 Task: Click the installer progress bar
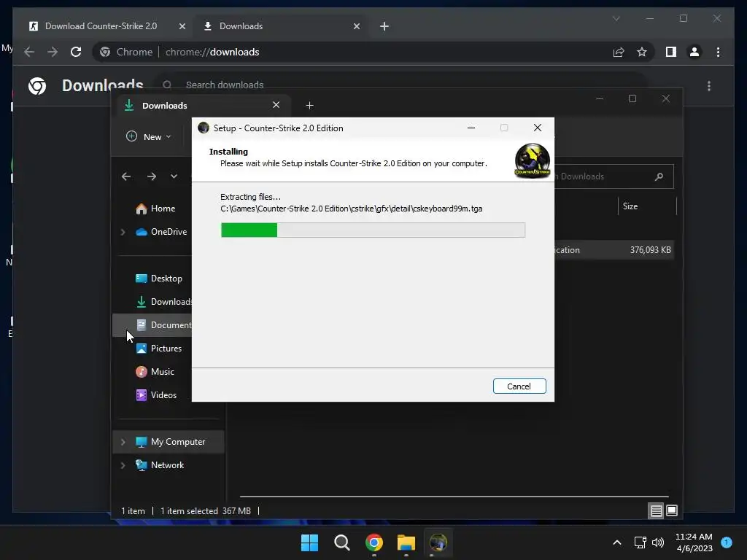tap(373, 230)
